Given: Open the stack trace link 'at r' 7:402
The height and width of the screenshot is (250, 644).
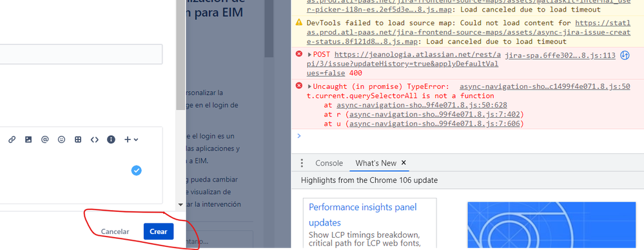Looking at the screenshot, I should pos(434,115).
